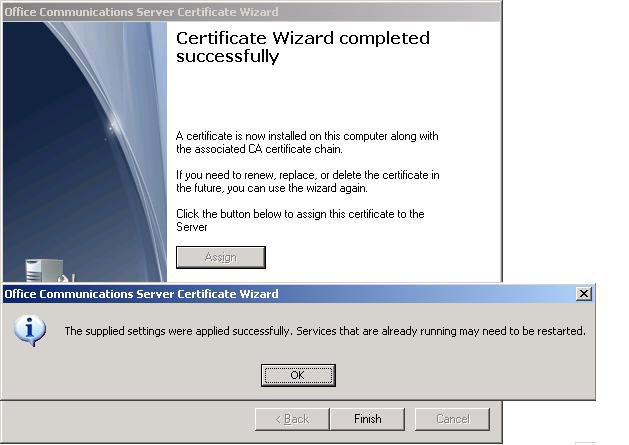This screenshot has height=445, width=629.
Task: Click the 'Services that are already running' sentence
Action: pyautogui.click(x=441, y=331)
